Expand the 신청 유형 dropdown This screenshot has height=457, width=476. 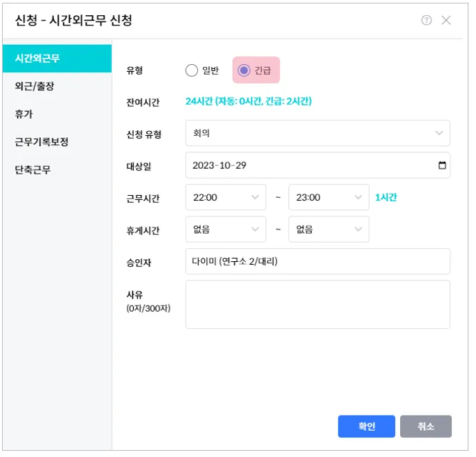click(317, 133)
